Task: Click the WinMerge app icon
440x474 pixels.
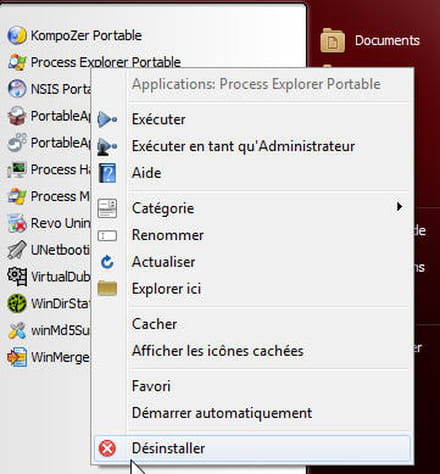Action: (x=17, y=357)
